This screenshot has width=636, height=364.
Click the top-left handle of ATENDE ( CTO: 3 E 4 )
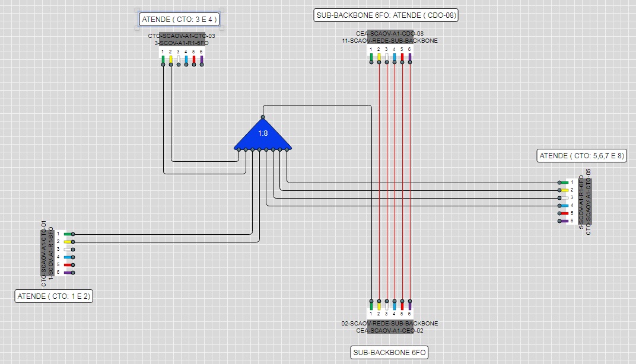[136, 11]
